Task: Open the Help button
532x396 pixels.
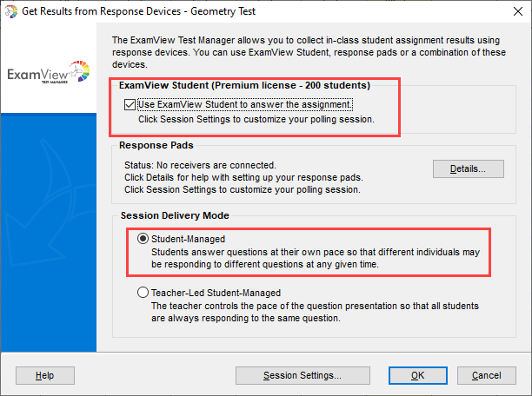Action: tap(45, 375)
